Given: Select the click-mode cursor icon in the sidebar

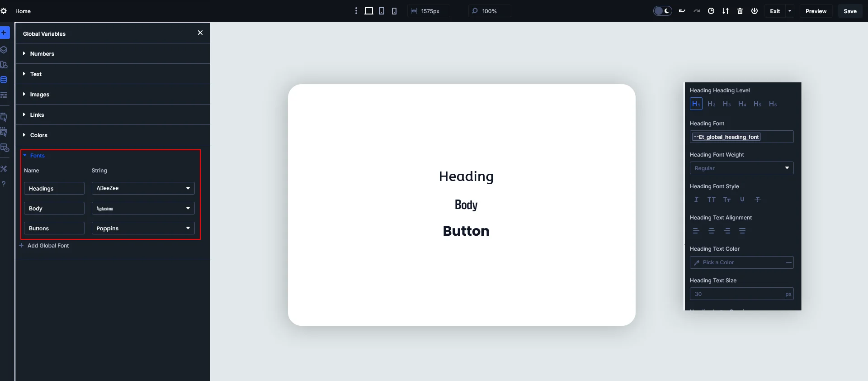Looking at the screenshot, I should [x=4, y=117].
